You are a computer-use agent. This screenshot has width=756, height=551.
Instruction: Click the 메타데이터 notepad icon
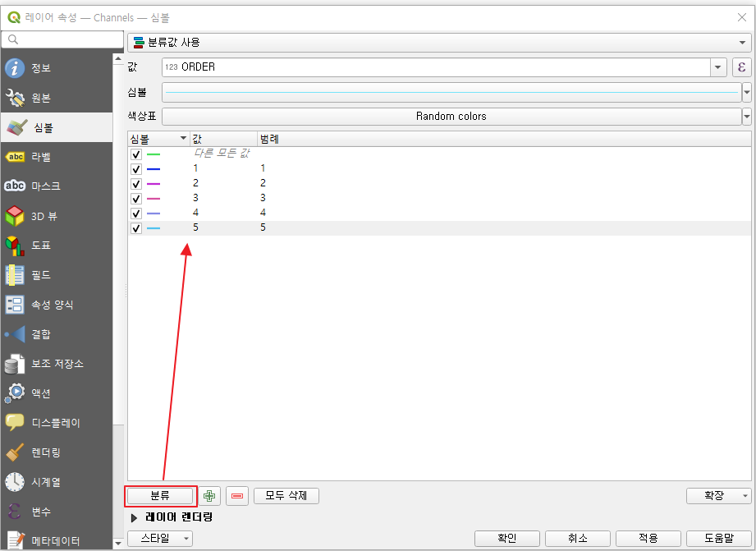pos(15,540)
